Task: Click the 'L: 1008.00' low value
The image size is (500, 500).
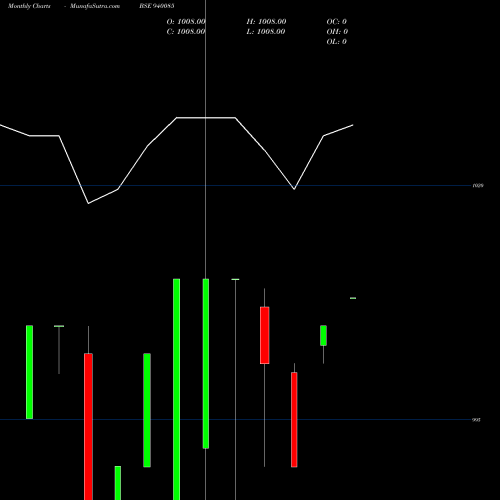Action: (x=266, y=32)
